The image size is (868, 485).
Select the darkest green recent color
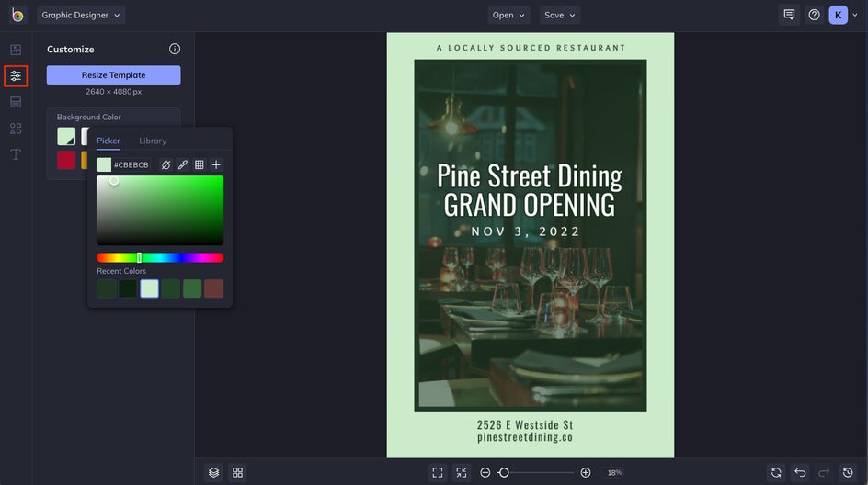(128, 288)
